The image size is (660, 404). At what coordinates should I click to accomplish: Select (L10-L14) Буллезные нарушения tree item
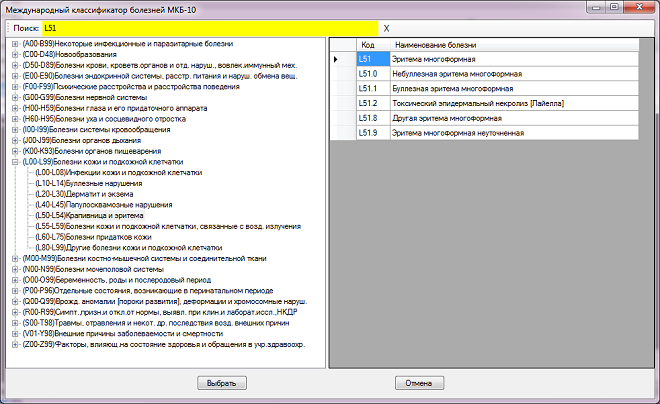pos(89,183)
